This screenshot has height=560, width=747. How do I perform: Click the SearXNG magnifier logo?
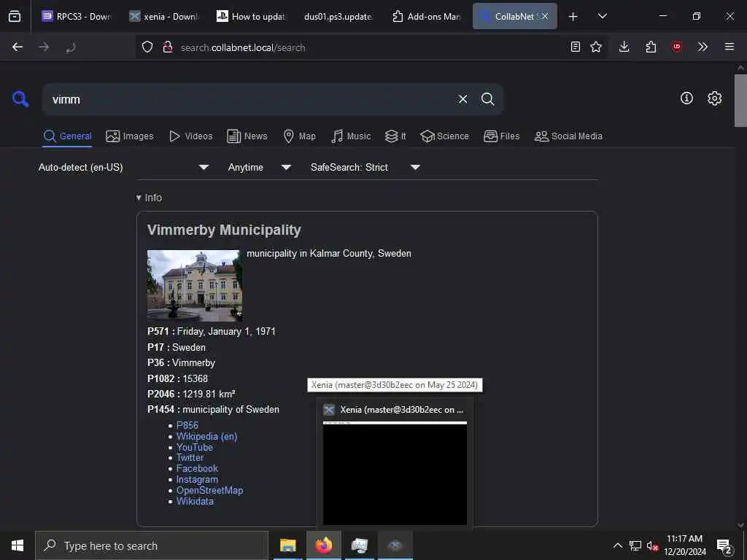click(20, 99)
